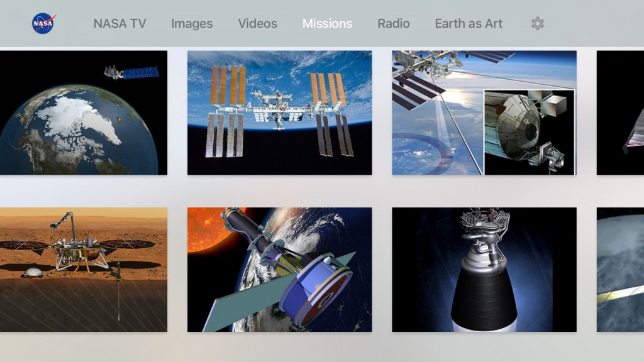Go to the Videos tab
Image resolution: width=644 pixels, height=362 pixels.
tap(257, 24)
